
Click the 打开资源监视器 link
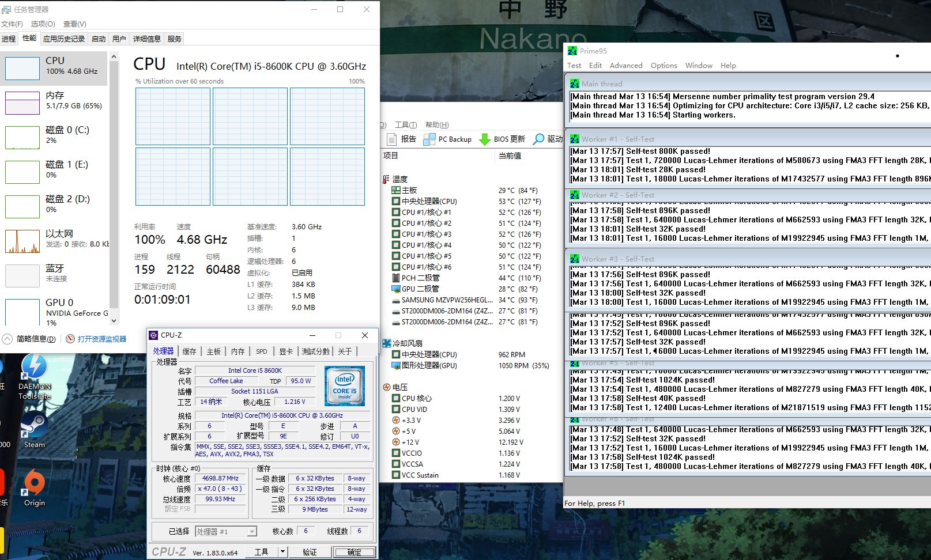pos(102,339)
